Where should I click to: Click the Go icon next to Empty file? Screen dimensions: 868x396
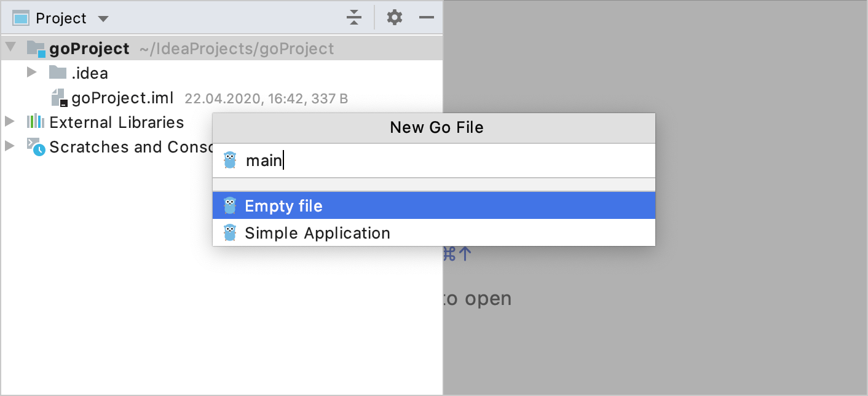coord(231,205)
